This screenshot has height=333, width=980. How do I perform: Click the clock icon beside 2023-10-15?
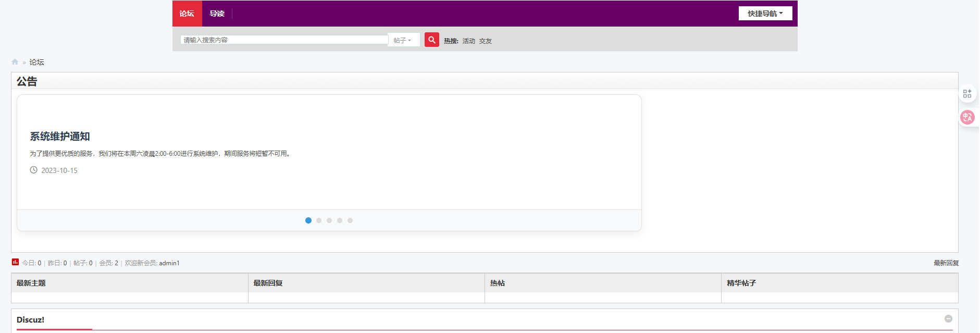[x=34, y=170]
